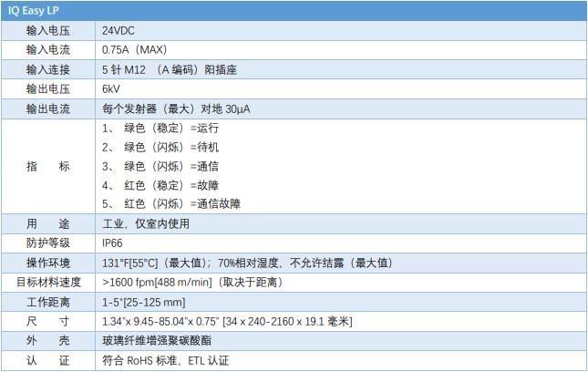
Task: Click the 24VDC value cell
Action: click(x=341, y=31)
